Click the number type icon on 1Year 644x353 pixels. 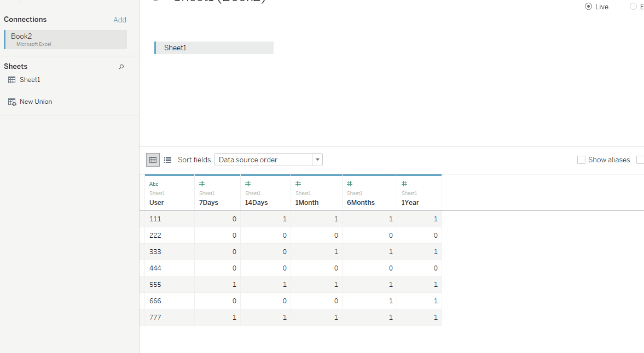coord(404,184)
